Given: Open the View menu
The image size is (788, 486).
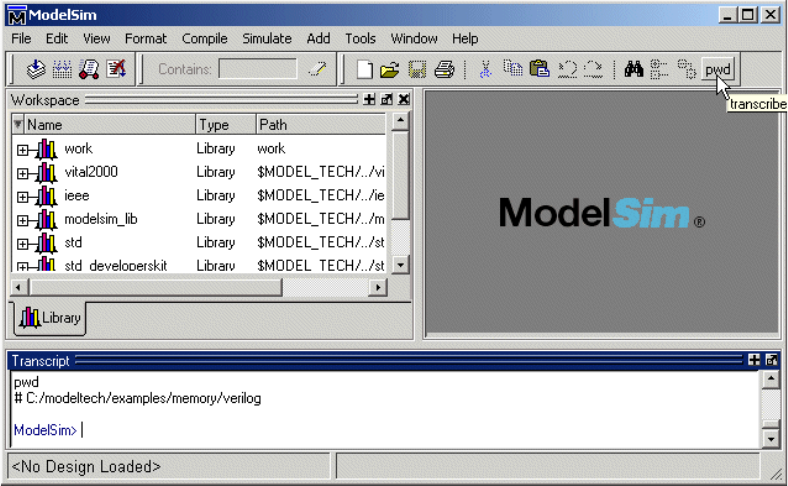Looking at the screenshot, I should click(96, 39).
